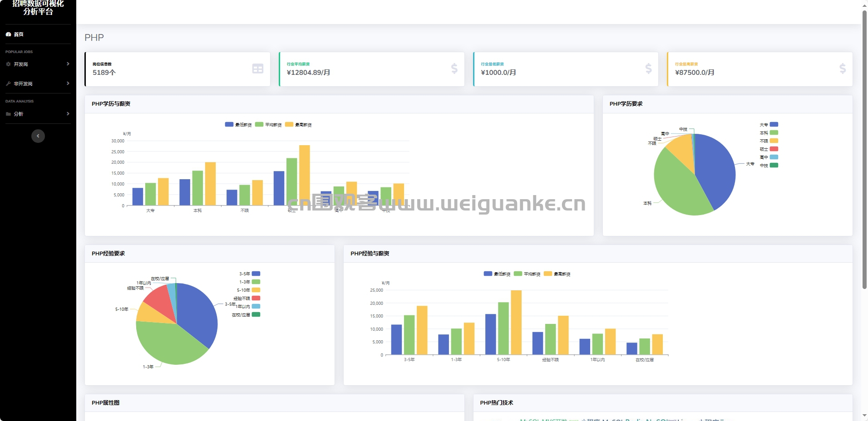The width and height of the screenshot is (868, 421).
Task: Toggle 本科 legend in PHP学历要求 pie
Action: pyautogui.click(x=769, y=132)
